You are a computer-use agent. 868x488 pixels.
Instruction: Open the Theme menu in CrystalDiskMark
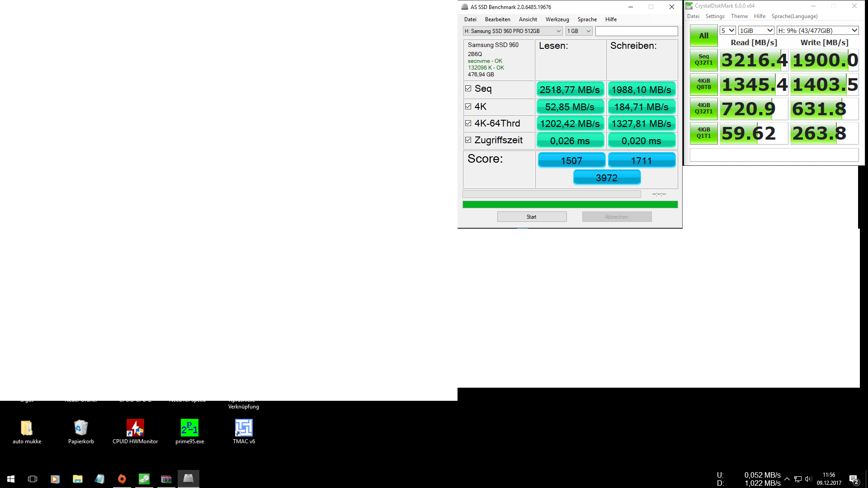coord(740,16)
